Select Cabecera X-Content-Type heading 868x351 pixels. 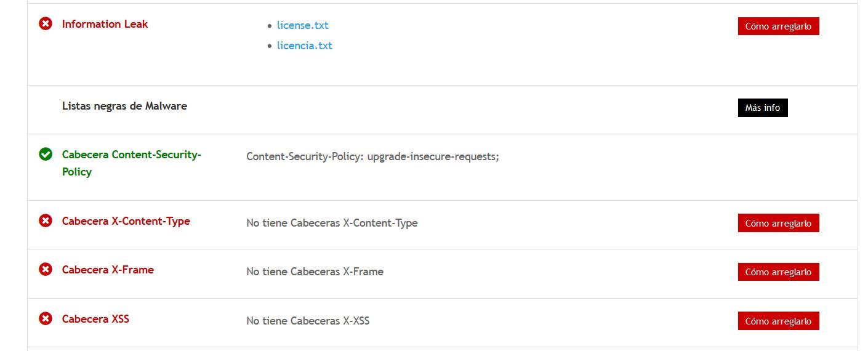point(126,221)
